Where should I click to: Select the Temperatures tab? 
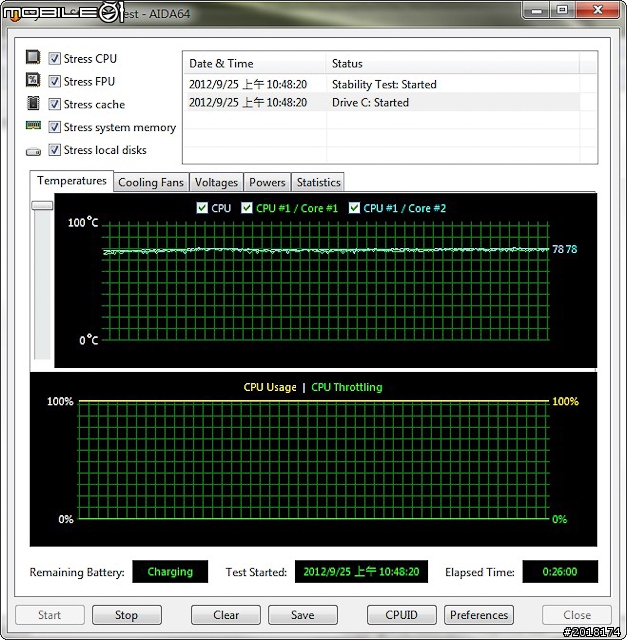point(71,181)
